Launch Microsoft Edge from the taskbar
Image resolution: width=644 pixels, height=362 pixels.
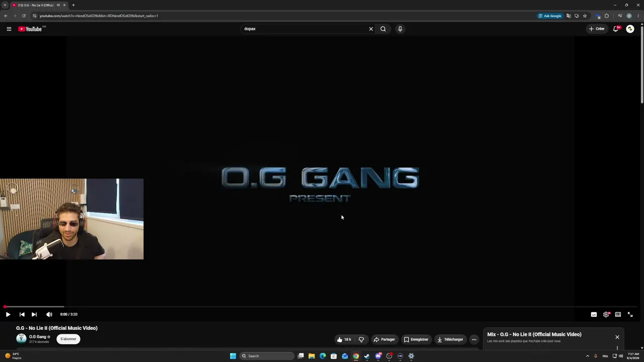point(323,356)
